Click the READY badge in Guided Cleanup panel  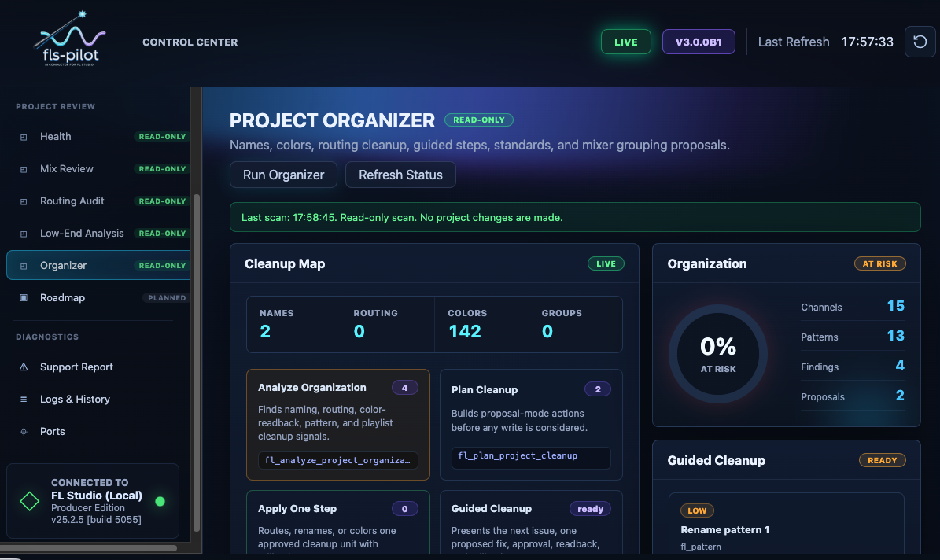(x=882, y=460)
